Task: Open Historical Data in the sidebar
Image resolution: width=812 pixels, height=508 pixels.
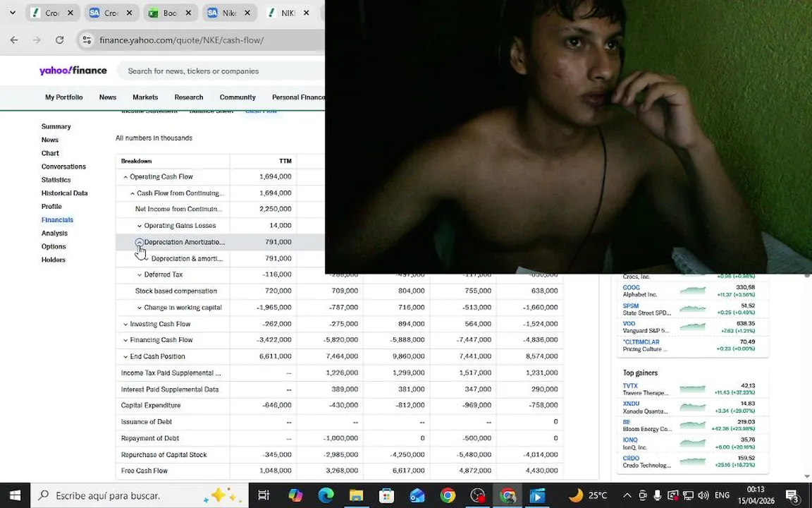Action: 64,193
